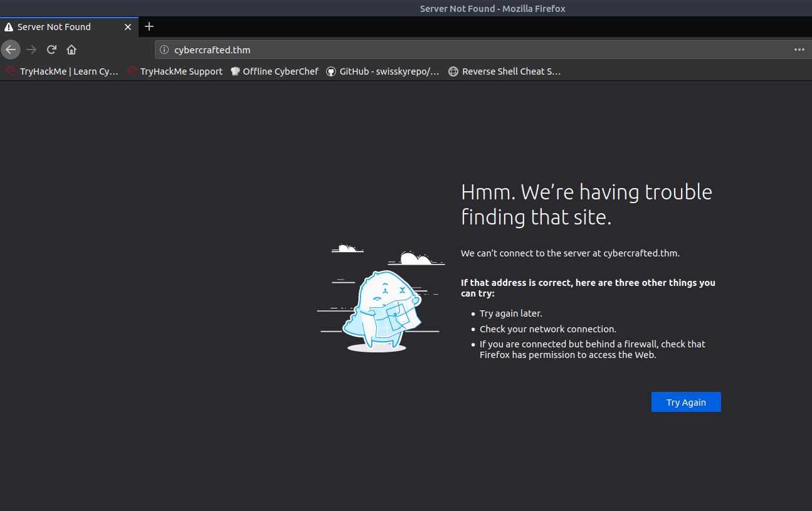Viewport: 812px width, 511px height.
Task: Click the Back navigation arrow
Action: coord(11,50)
